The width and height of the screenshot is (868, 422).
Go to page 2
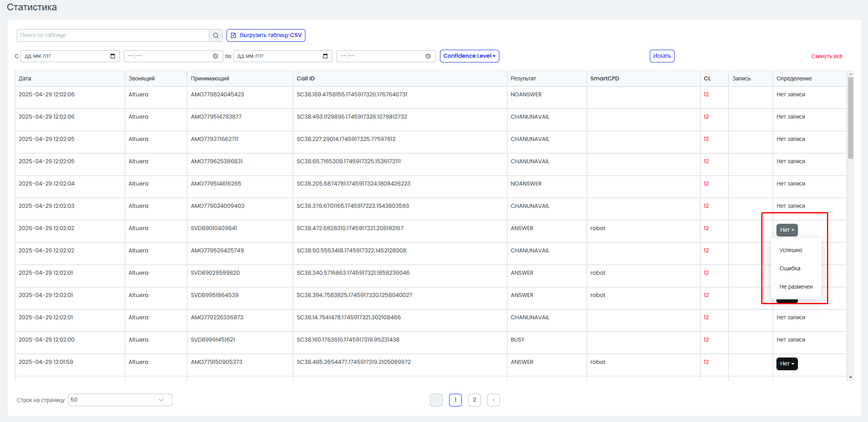(475, 400)
